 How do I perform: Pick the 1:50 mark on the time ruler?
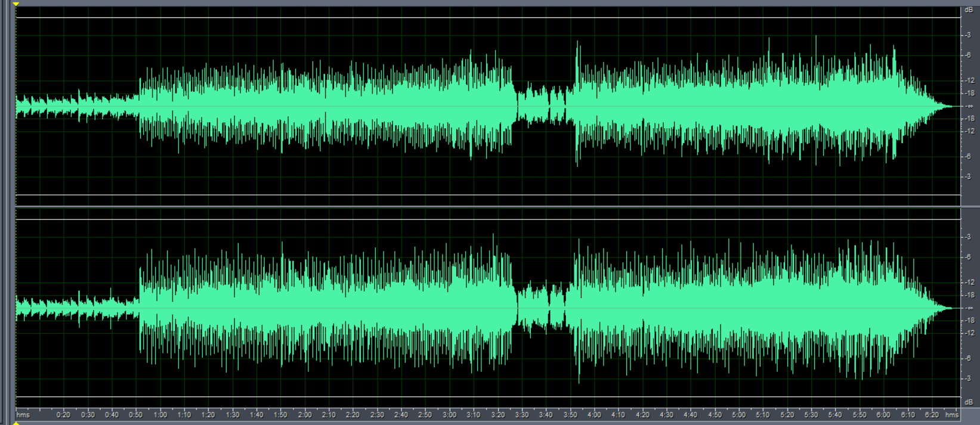(x=280, y=415)
